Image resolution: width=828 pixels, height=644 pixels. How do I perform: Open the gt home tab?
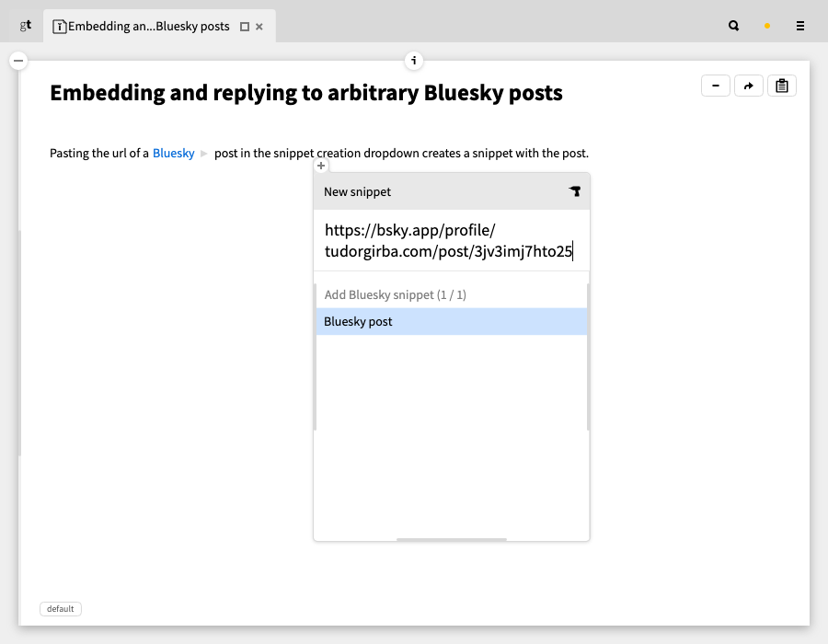click(x=26, y=26)
